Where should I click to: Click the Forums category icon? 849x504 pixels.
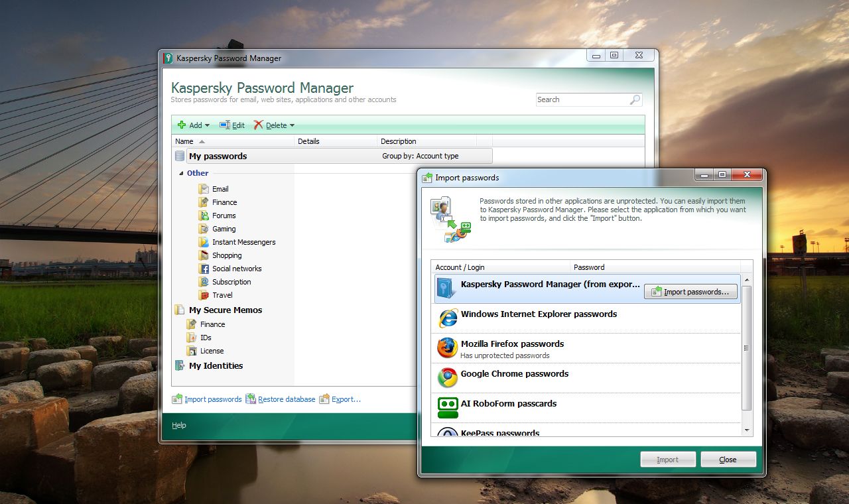204,216
